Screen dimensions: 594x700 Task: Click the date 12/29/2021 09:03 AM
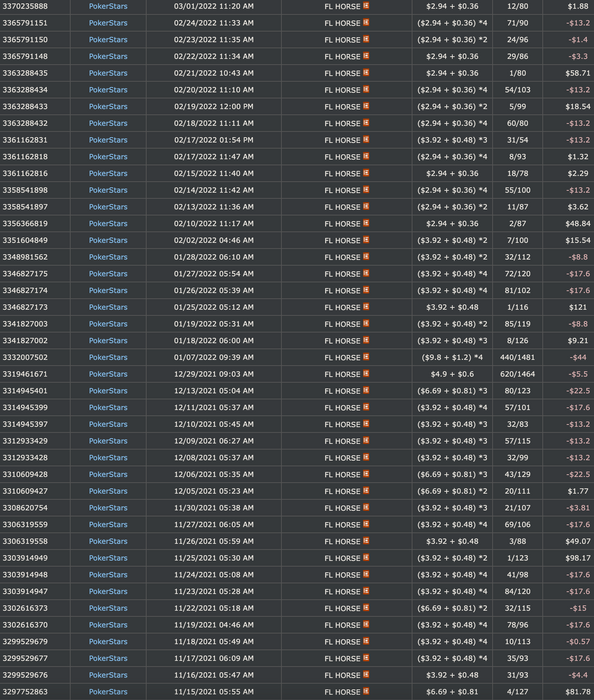(x=214, y=374)
